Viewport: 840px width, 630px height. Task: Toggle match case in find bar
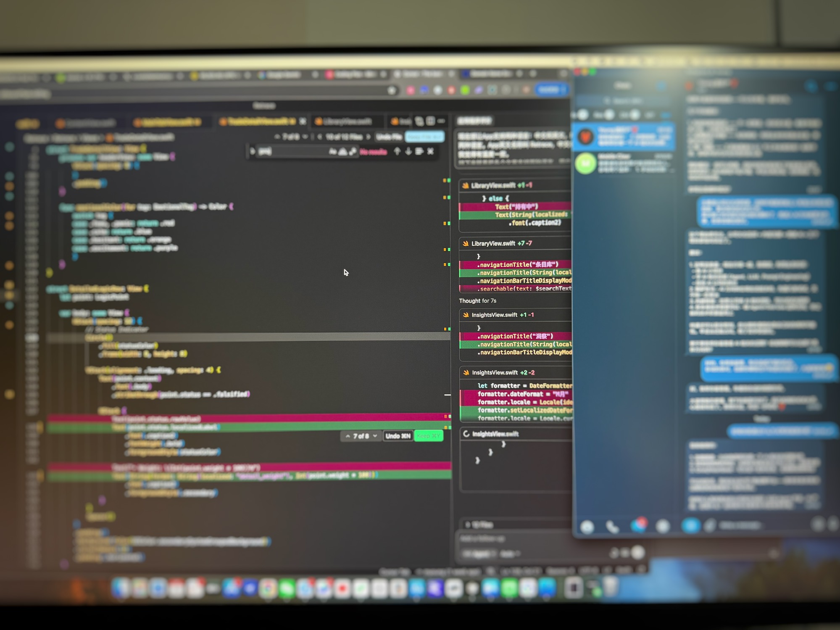tap(333, 152)
